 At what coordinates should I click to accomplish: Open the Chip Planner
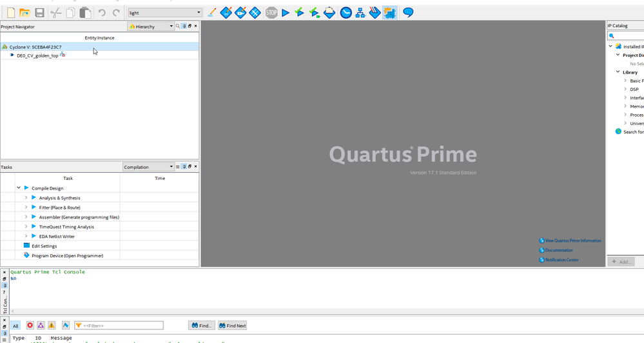coord(255,13)
